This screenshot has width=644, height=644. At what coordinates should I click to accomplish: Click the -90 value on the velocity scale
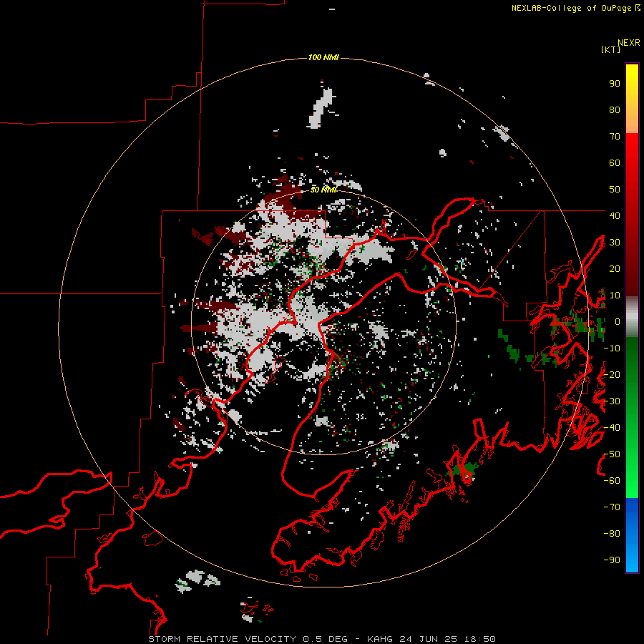coord(612,560)
